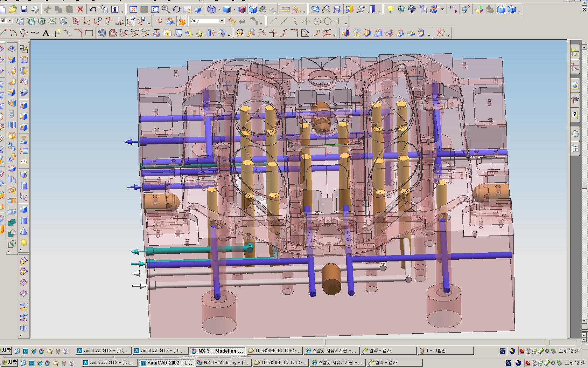Activate the Rotate view tool
This screenshot has height=368, width=588.
(x=176, y=9)
